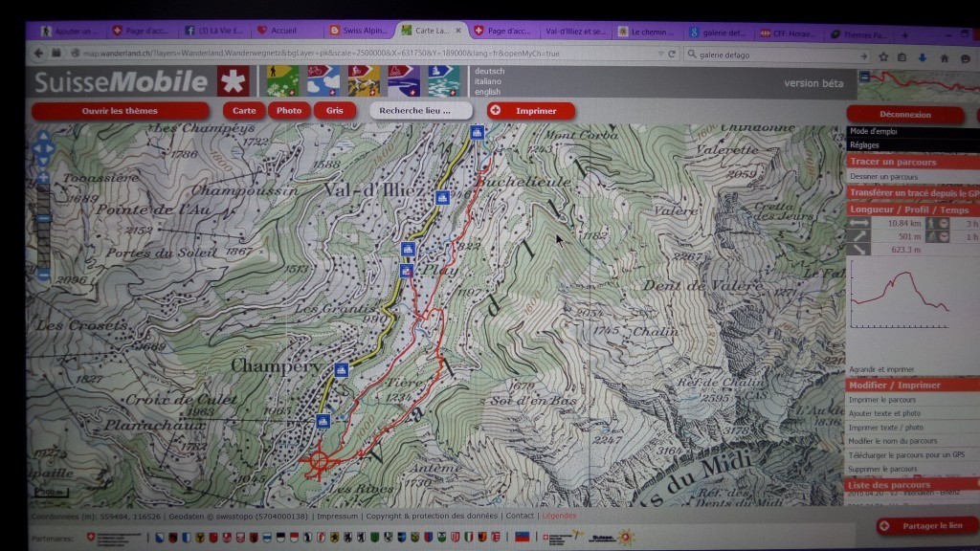Switch language to deutsch

489,71
